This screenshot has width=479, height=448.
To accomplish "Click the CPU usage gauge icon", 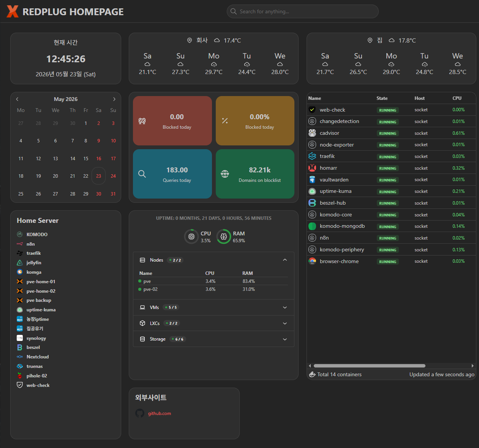I will click(x=191, y=236).
